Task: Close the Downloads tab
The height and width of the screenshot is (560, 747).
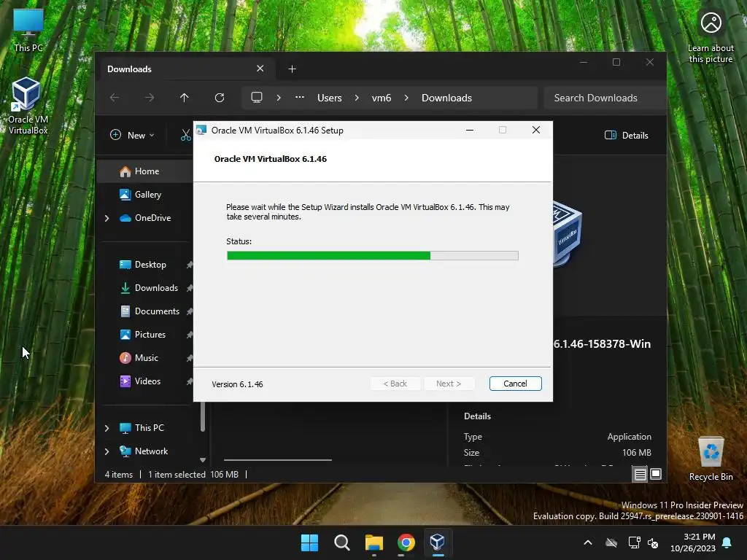Action: tap(260, 69)
